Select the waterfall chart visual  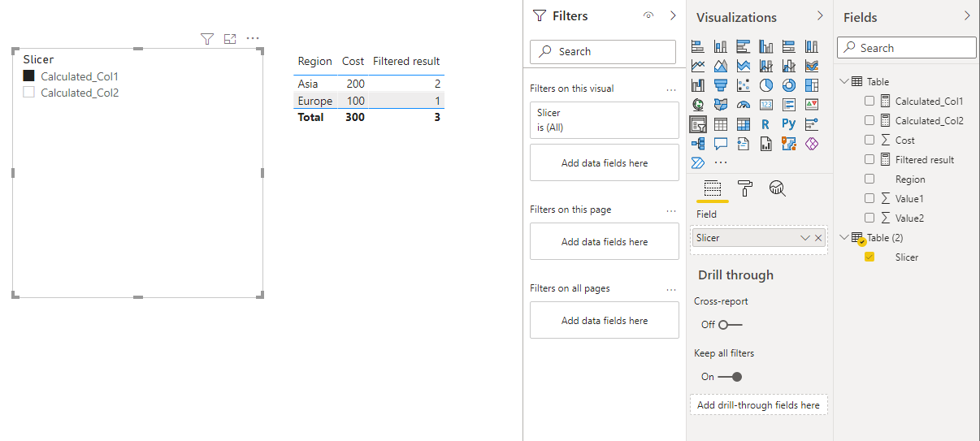698,85
